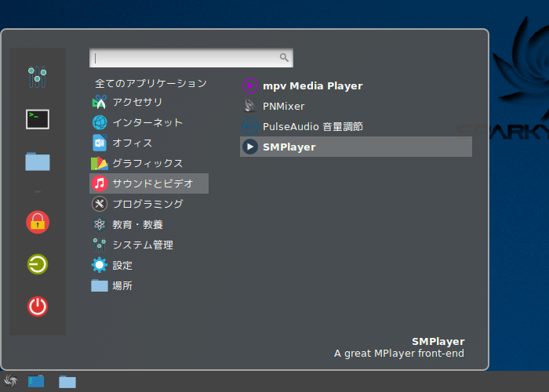549x392 pixels.
Task: Click the Sparky menu button on taskbar
Action: 10,381
